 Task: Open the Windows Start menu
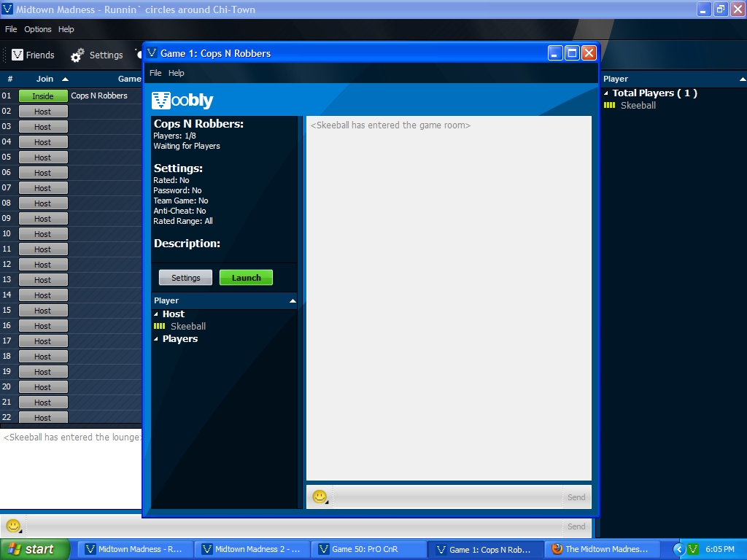point(35,549)
